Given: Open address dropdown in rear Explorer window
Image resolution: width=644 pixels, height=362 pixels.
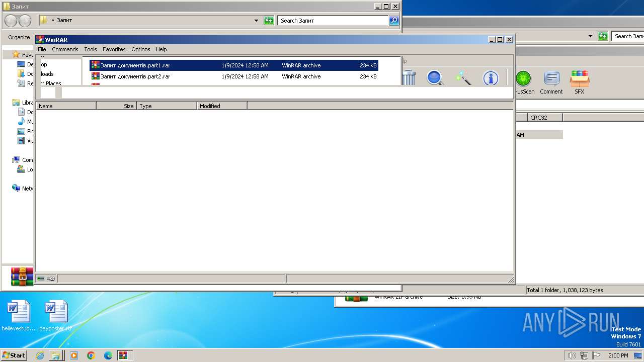Looking at the screenshot, I should [590, 36].
